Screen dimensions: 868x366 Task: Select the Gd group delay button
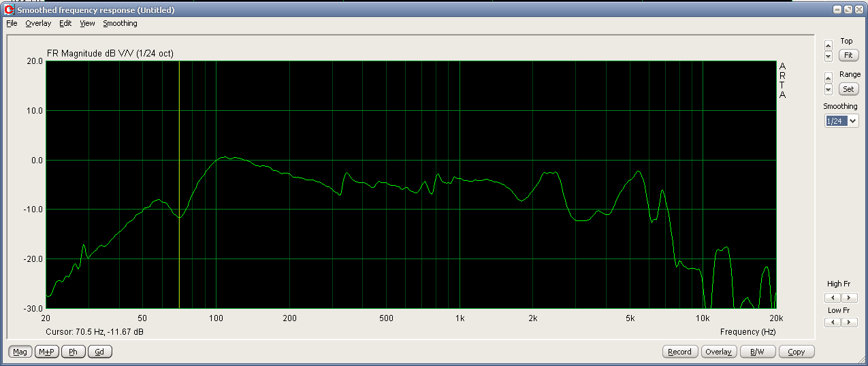pos(99,351)
